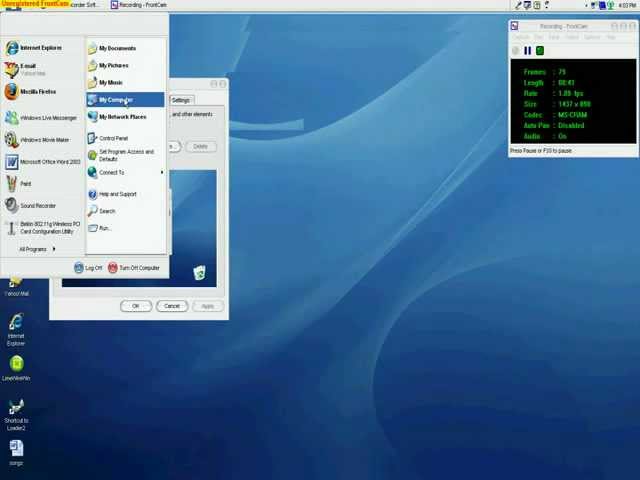640x480 pixels.
Task: Open My Pictures folder
Action: point(126,65)
